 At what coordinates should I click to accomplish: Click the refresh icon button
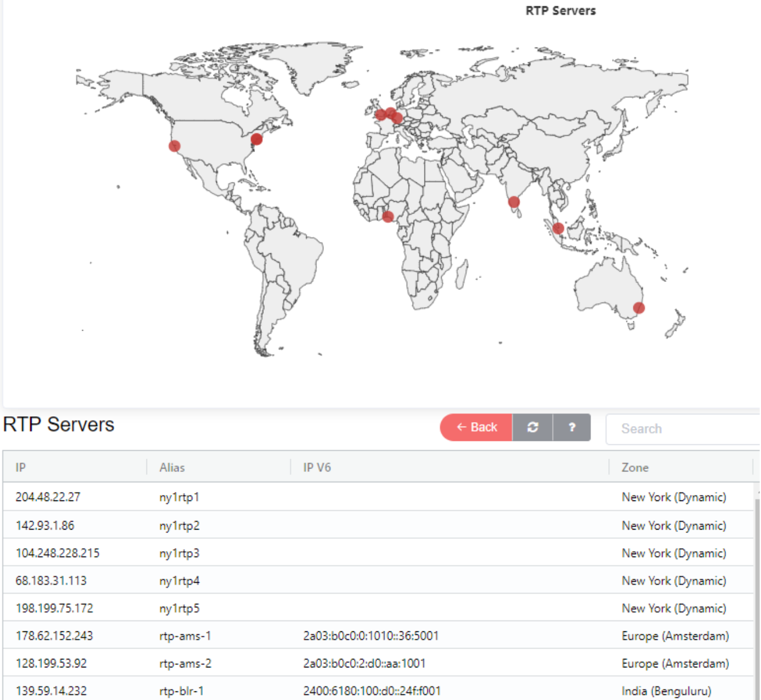(x=532, y=427)
